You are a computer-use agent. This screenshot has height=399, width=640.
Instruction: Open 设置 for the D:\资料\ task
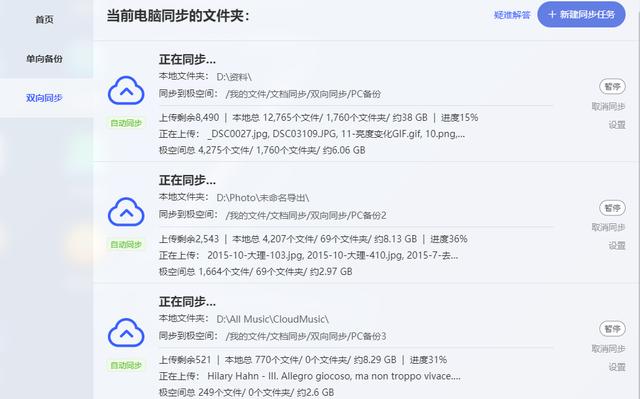(x=617, y=125)
